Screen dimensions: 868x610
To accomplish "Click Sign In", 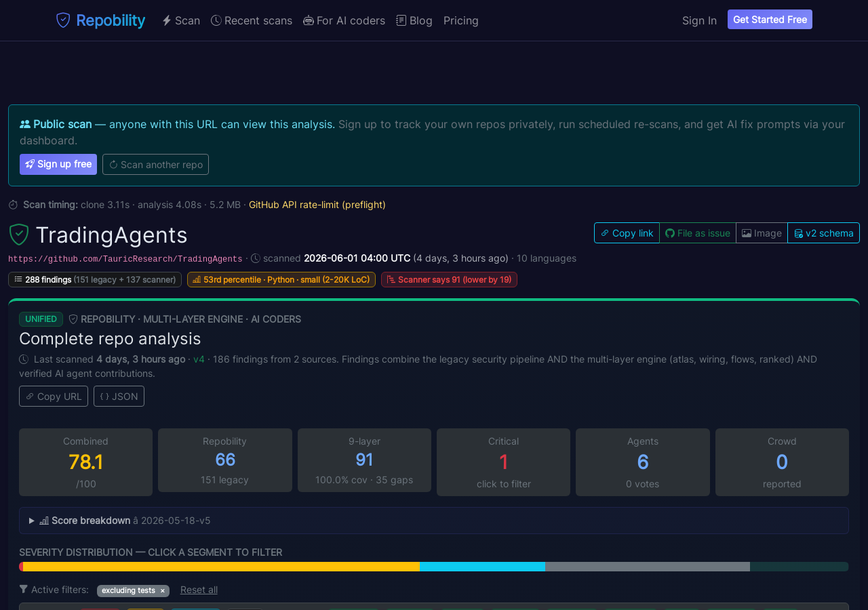I will pyautogui.click(x=699, y=20).
